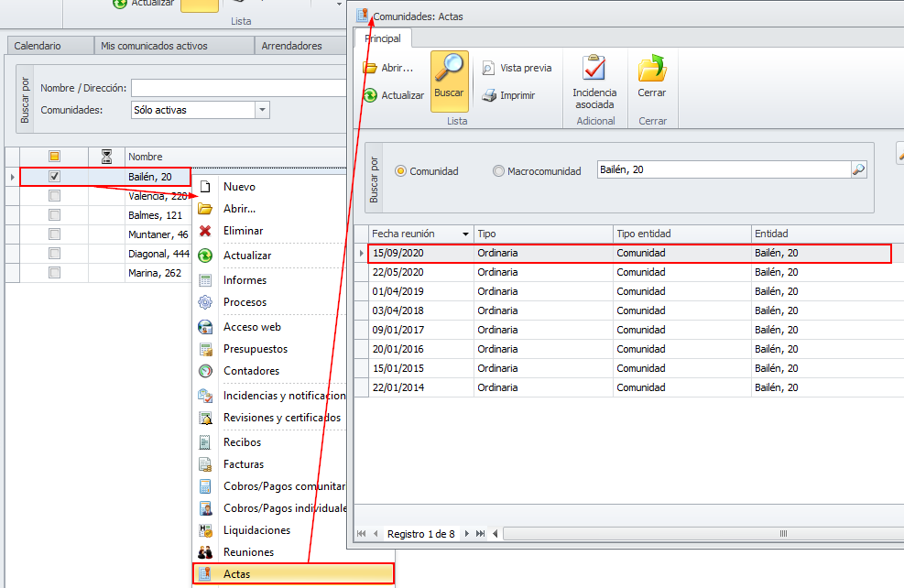Check the Balmes, 121 row checkbox
Screen dimensions: 904x588
pyautogui.click(x=54, y=215)
